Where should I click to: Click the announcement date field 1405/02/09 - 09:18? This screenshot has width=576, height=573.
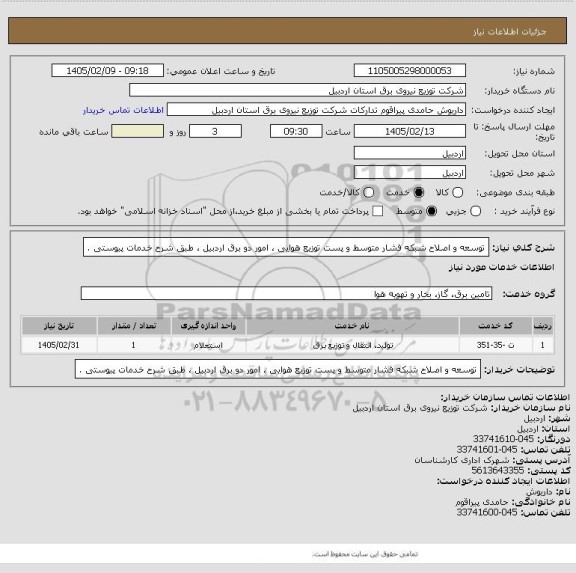pos(108,71)
